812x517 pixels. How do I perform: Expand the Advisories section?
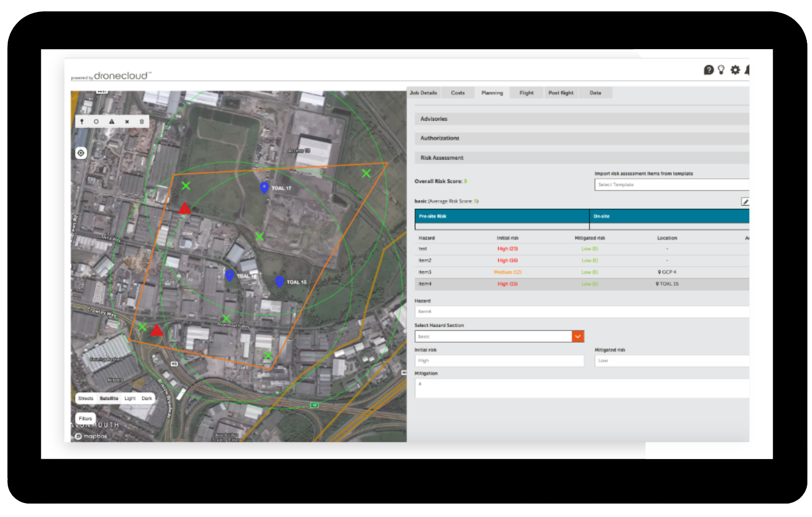[x=581, y=119]
